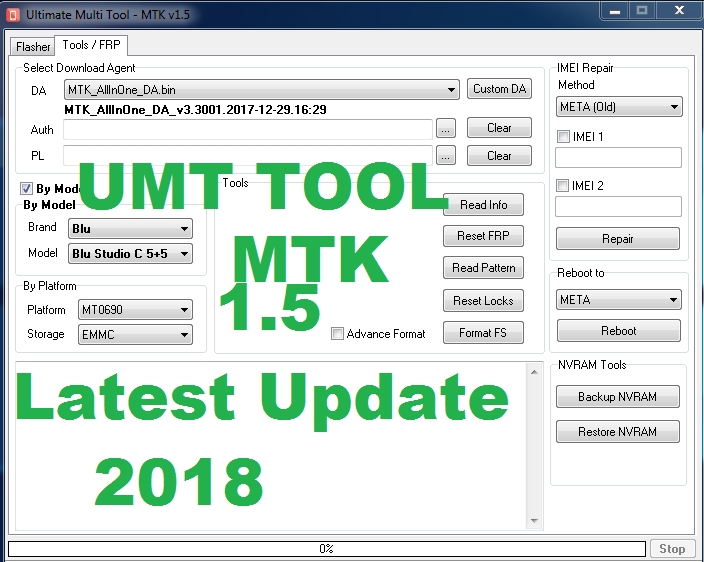Click the IMEI Repair button
The width and height of the screenshot is (704, 562).
618,239
